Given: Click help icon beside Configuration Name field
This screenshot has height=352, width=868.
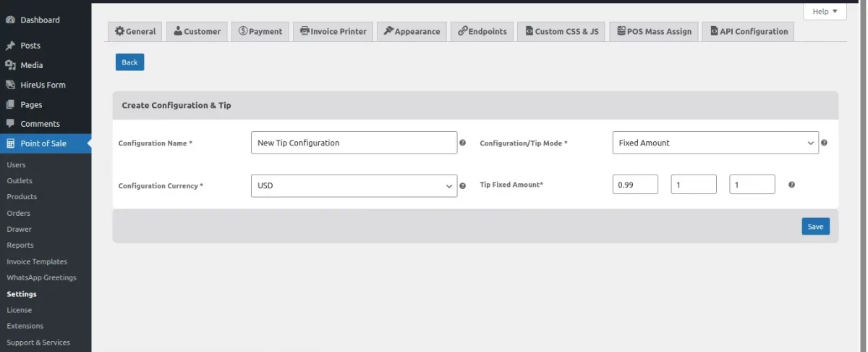Looking at the screenshot, I should (463, 143).
